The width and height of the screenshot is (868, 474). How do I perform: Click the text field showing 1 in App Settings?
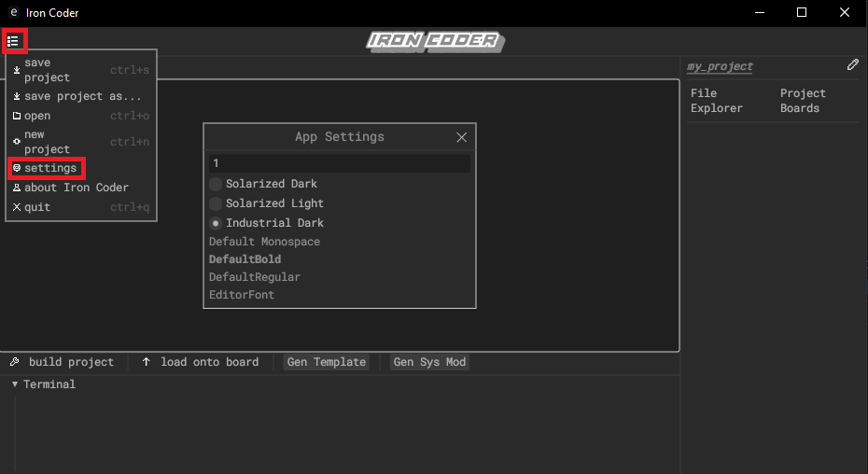(339, 163)
